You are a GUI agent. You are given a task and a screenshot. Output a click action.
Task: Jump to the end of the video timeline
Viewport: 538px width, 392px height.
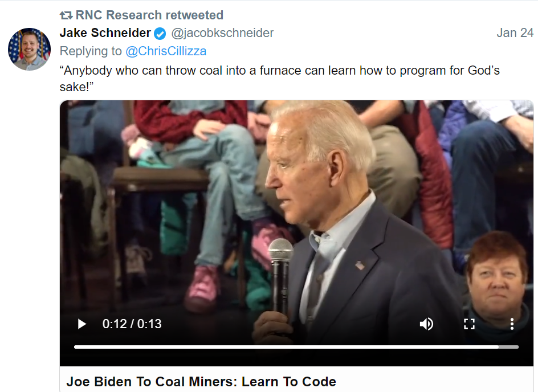[x=517, y=347]
